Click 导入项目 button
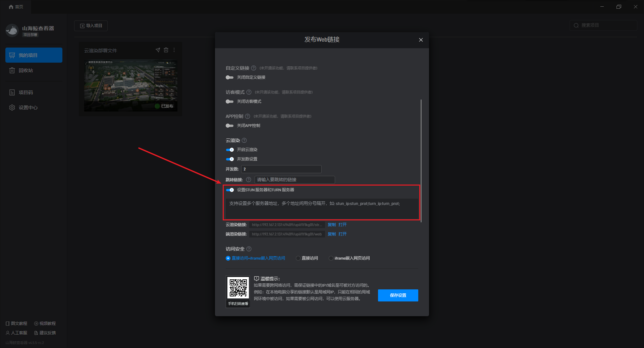644x348 pixels. pos(91,26)
